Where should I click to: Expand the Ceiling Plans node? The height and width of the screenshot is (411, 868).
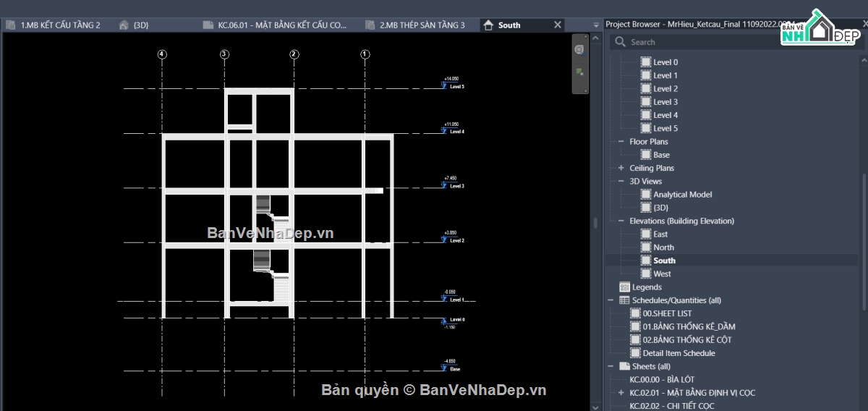pyautogui.click(x=621, y=168)
